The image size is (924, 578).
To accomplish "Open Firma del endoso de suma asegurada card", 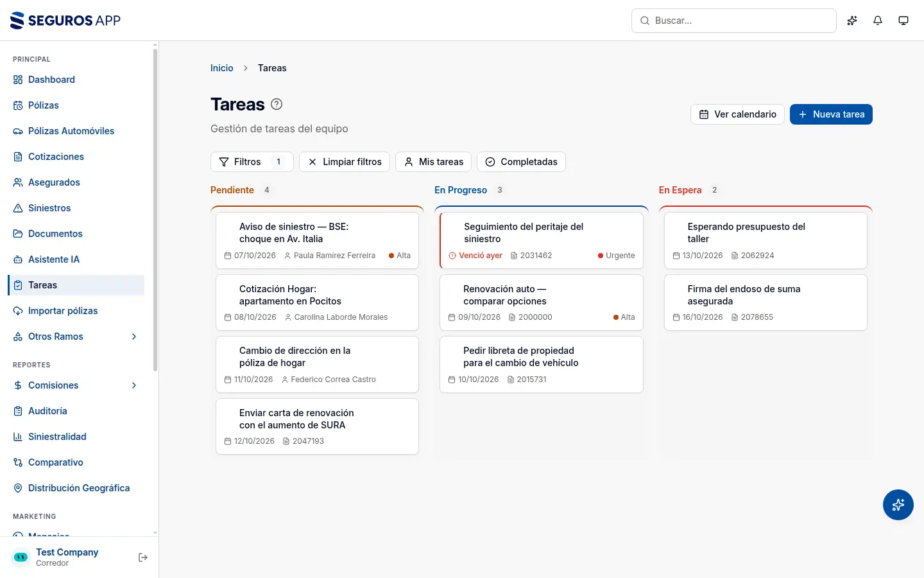I will click(766, 302).
